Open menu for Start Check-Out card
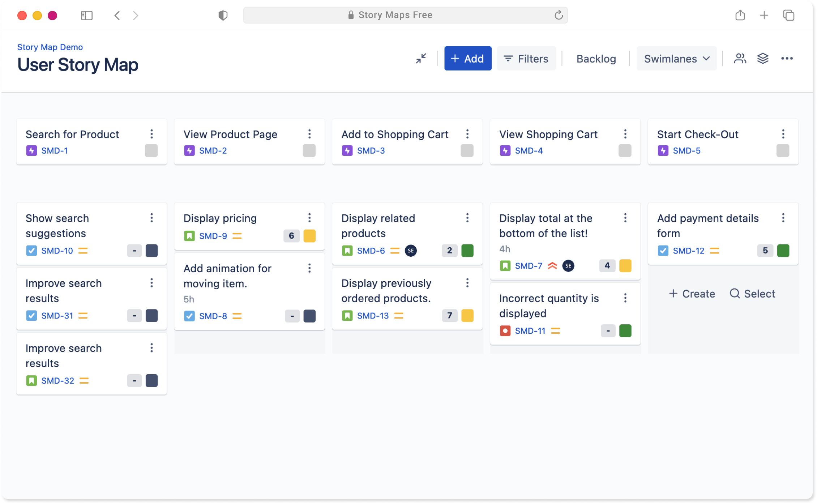 [x=783, y=134]
